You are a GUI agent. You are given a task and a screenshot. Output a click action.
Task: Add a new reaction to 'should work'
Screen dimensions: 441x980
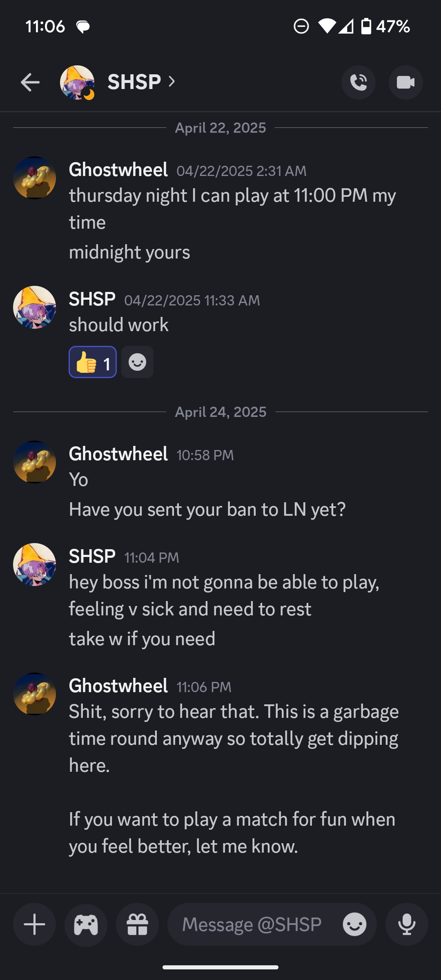[x=138, y=362]
